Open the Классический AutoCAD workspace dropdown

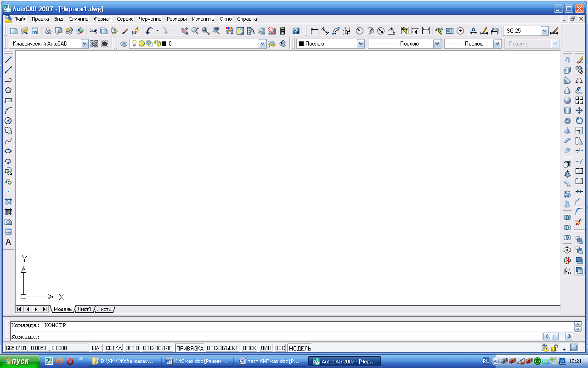[x=85, y=44]
